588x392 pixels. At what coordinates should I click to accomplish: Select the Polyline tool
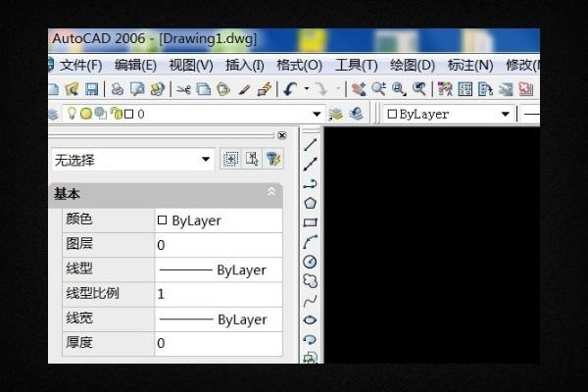[310, 184]
